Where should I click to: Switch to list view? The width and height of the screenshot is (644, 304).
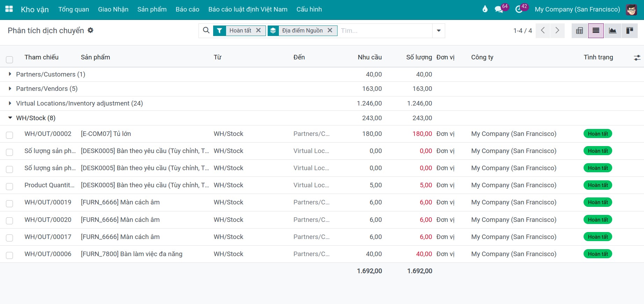(596, 31)
